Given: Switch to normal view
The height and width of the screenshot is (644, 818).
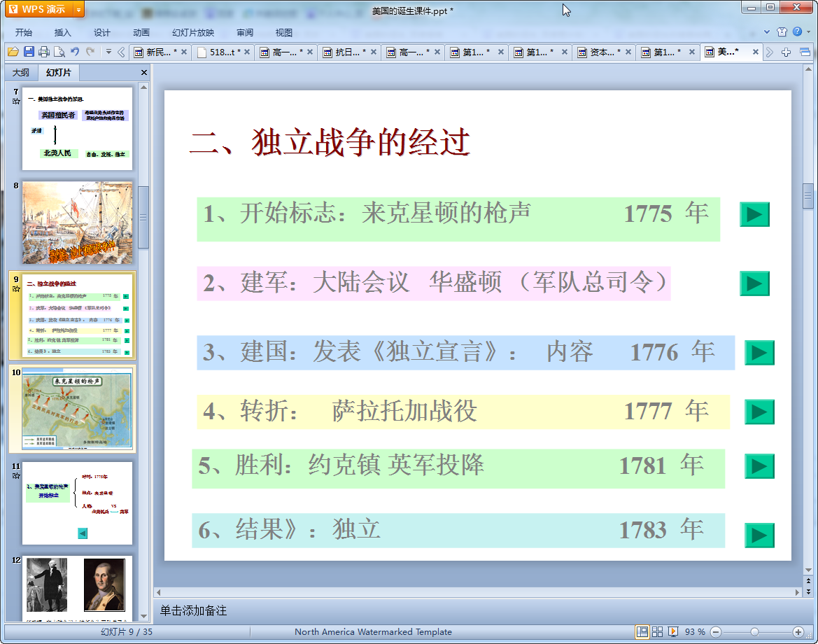Looking at the screenshot, I should [642, 632].
